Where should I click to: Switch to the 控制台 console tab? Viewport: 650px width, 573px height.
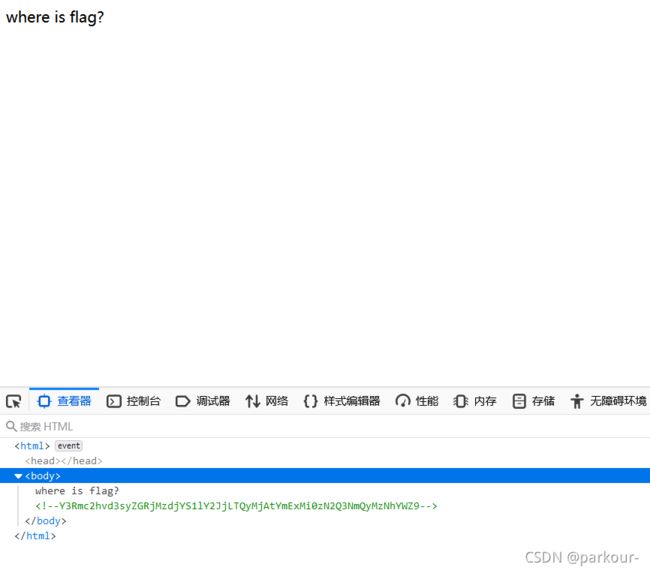(133, 401)
